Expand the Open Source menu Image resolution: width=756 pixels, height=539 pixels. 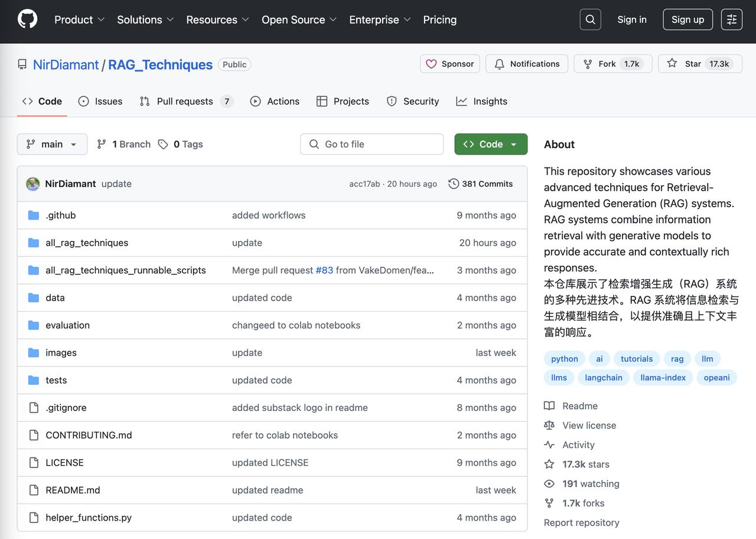pyautogui.click(x=299, y=19)
